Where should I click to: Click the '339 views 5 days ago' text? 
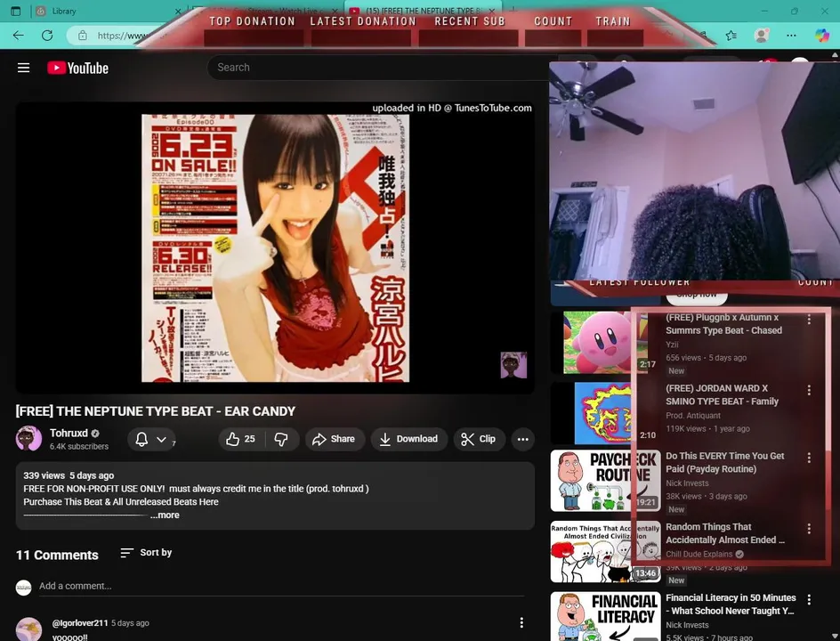69,475
